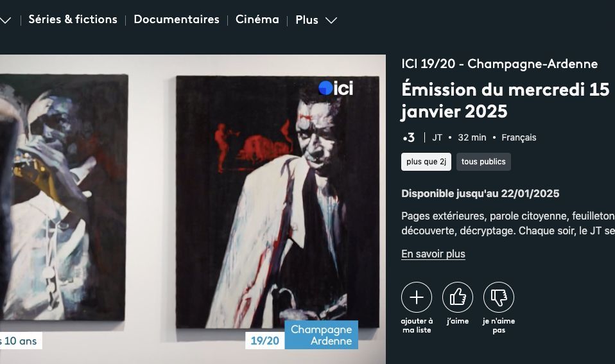Click the En savoir plus link
The image size is (615, 364).
pos(433,254)
